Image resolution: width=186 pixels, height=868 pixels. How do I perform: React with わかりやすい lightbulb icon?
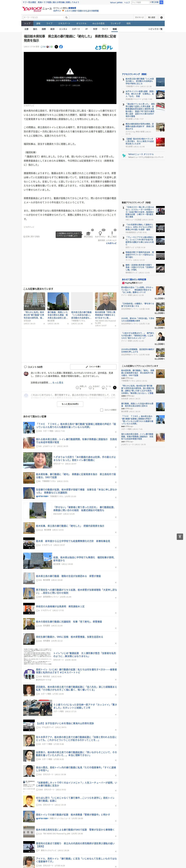pos(100,233)
